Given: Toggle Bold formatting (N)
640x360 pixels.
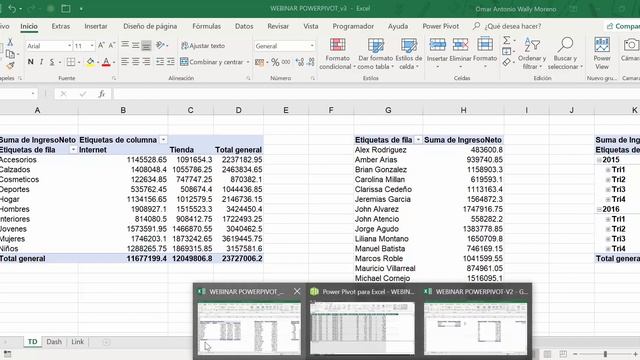Looking at the screenshot, I should (30, 62).
